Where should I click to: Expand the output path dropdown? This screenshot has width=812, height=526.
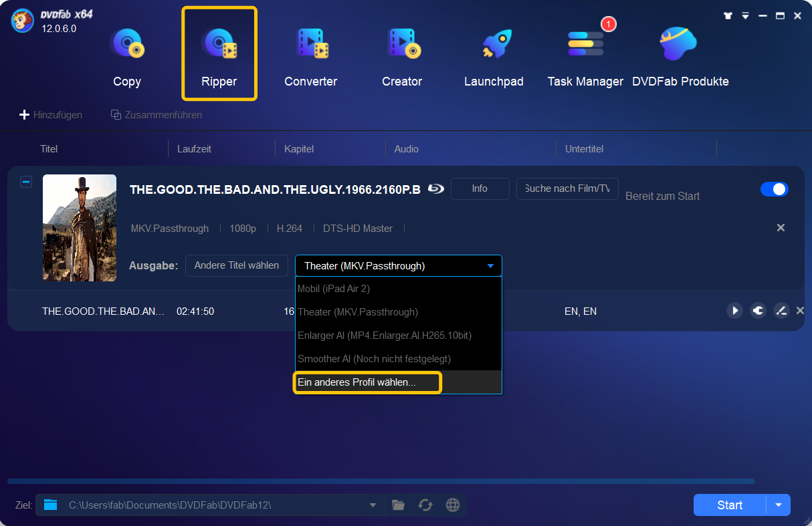coord(373,505)
